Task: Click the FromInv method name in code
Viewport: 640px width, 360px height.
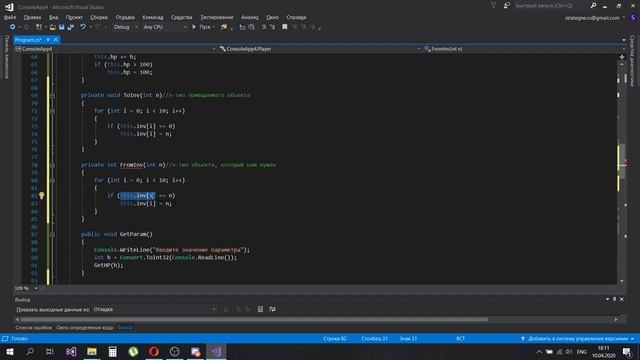Action: pos(131,165)
